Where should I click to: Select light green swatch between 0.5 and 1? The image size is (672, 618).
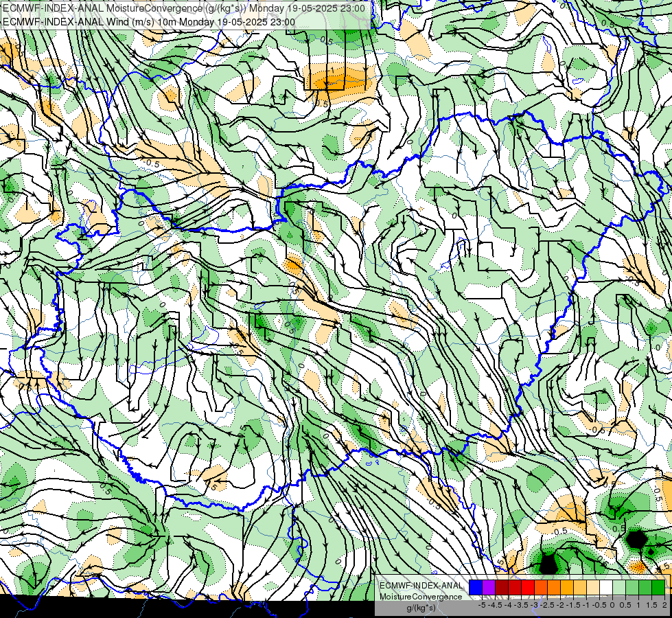[632, 587]
